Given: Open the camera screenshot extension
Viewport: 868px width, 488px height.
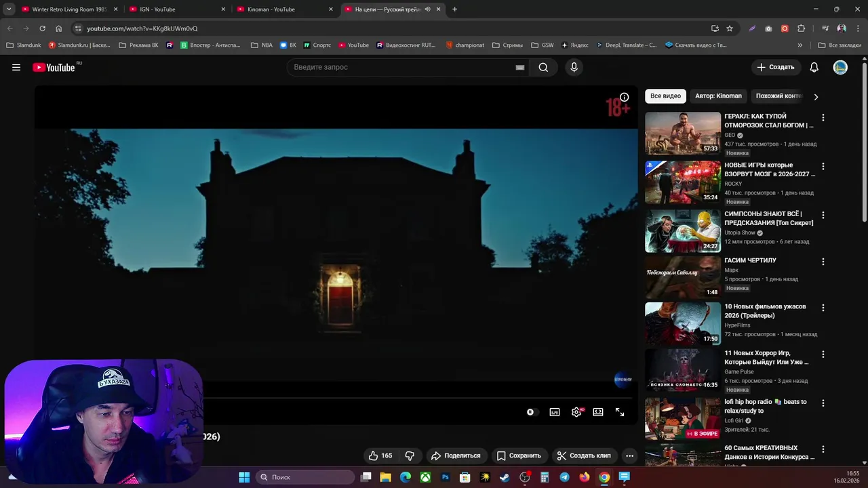Looking at the screenshot, I should (x=768, y=28).
